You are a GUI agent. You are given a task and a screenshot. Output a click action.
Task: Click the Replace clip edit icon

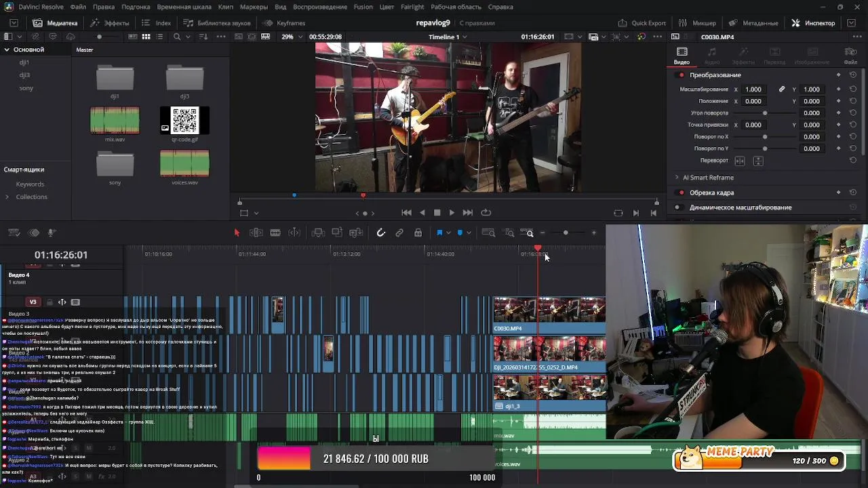point(356,232)
